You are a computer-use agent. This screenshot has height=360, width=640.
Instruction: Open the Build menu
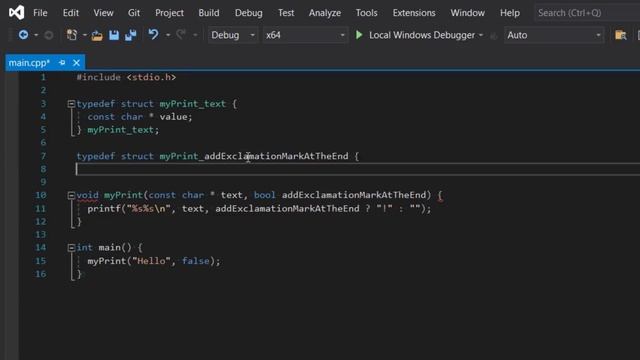pos(209,13)
